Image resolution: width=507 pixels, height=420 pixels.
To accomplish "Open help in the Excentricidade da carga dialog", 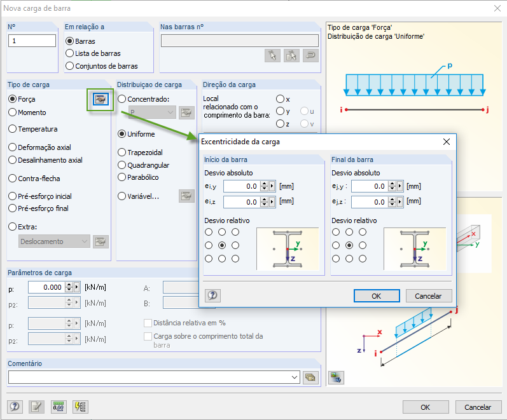I will pos(212,295).
